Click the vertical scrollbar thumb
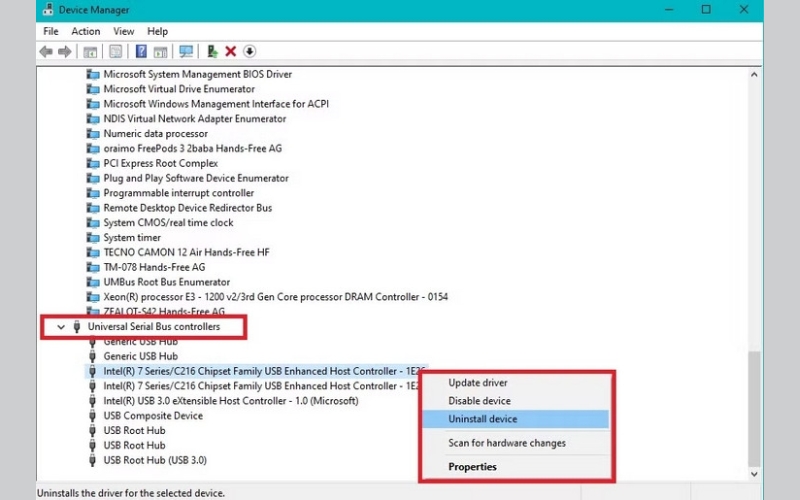 pyautogui.click(x=754, y=408)
